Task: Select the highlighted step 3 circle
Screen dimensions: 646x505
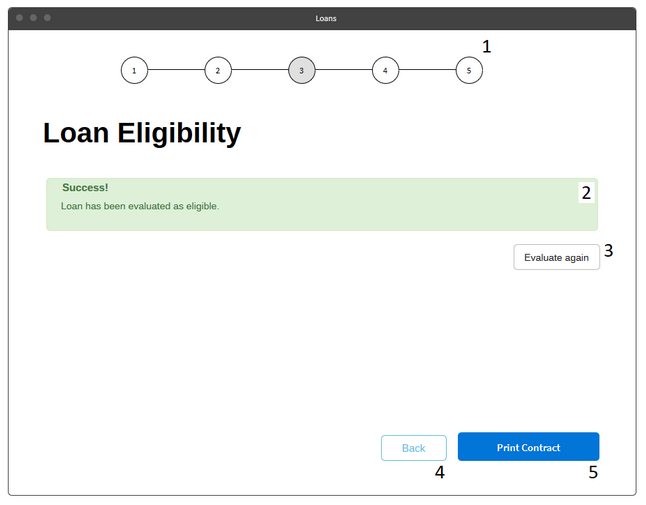Action: coord(302,70)
